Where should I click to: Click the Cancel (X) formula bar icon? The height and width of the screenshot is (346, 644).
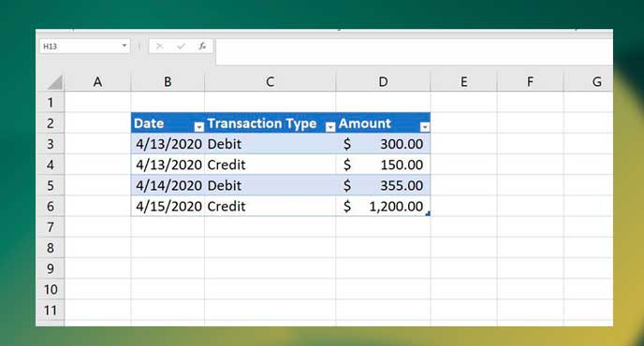click(160, 47)
